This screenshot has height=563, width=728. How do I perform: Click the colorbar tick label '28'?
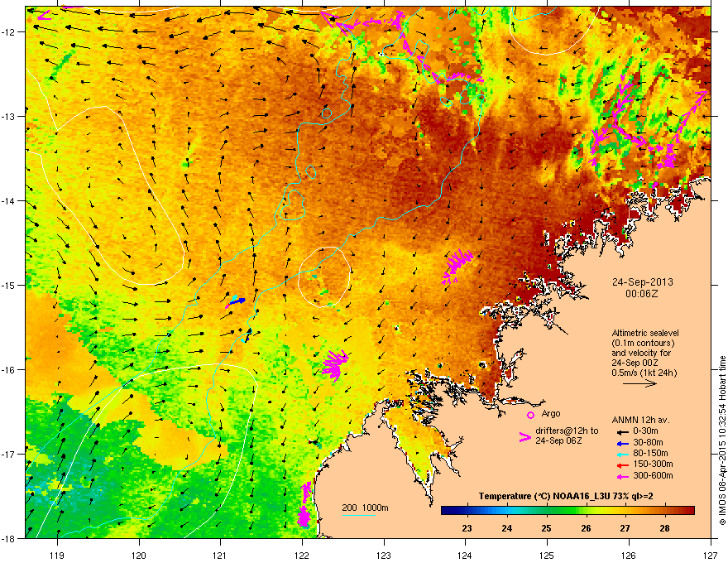click(x=665, y=528)
